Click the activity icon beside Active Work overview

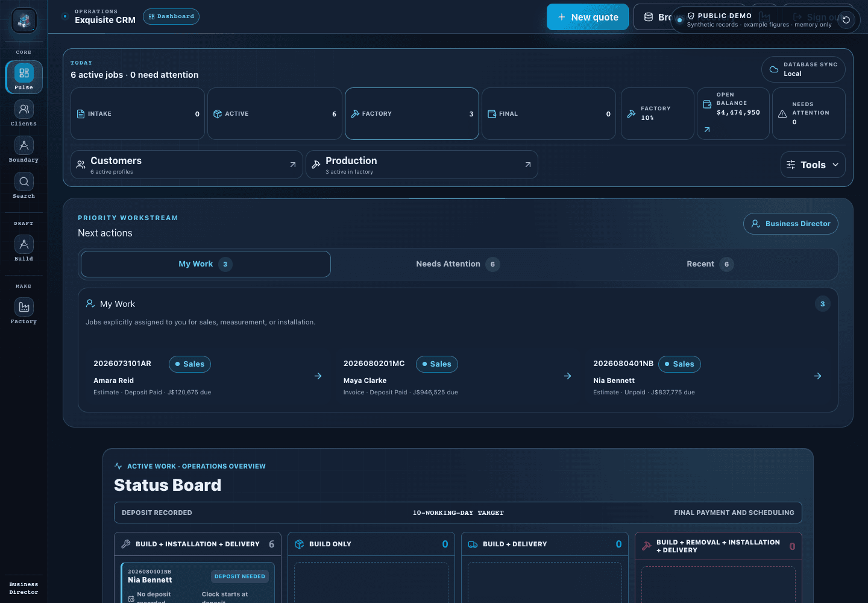(118, 466)
